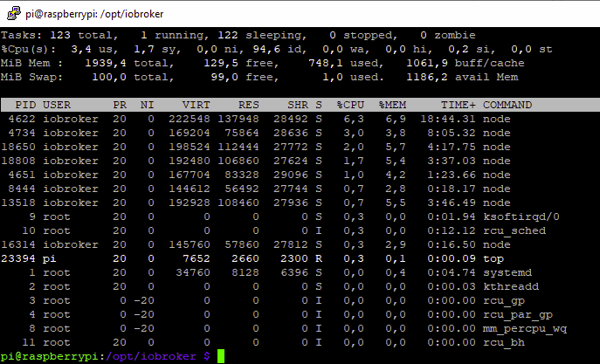
Task: Click PID 23394 of the top process
Action: click(x=18, y=259)
